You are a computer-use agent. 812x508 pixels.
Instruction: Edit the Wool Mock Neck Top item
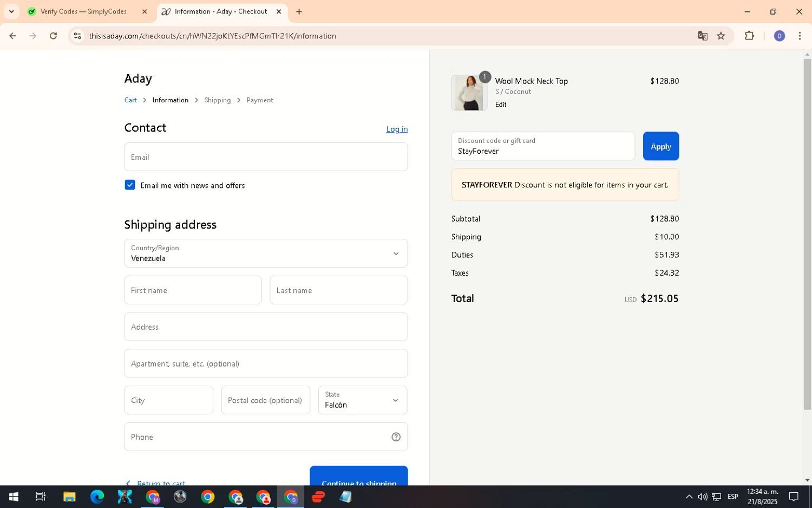(501, 105)
